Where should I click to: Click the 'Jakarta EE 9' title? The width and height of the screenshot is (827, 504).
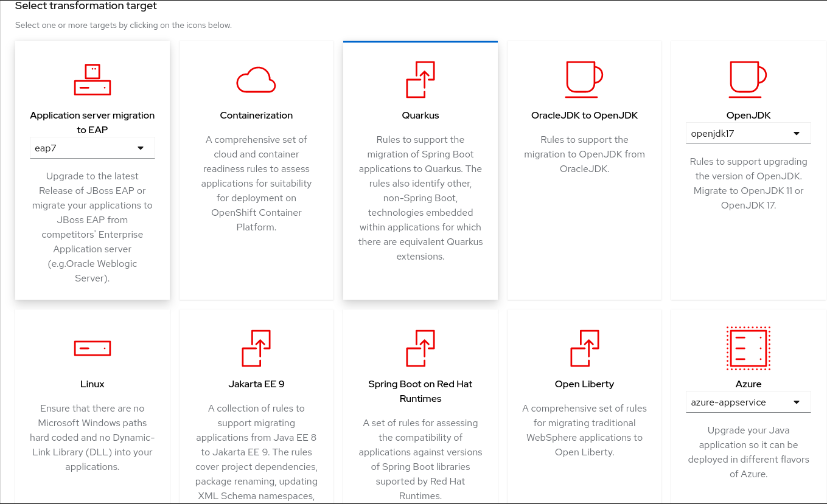pyautogui.click(x=256, y=384)
